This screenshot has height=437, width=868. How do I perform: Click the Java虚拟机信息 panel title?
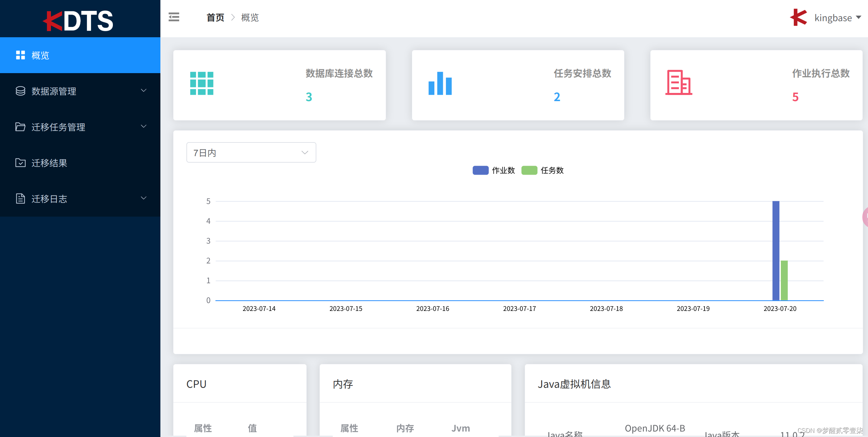point(574,384)
